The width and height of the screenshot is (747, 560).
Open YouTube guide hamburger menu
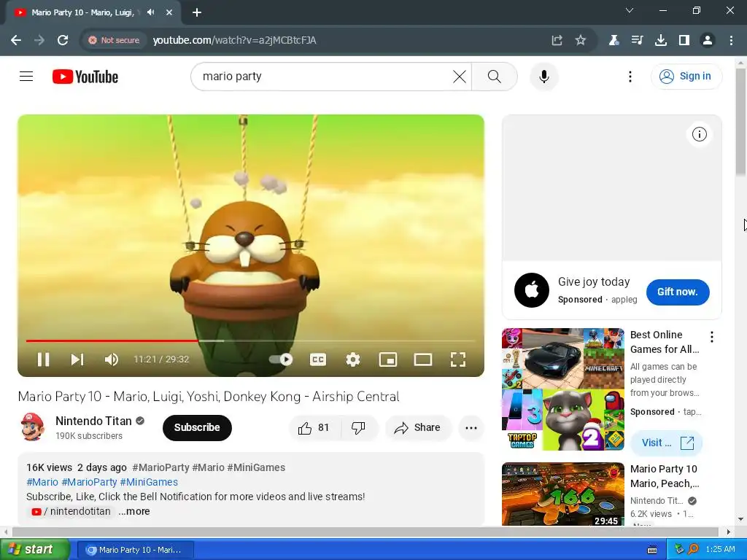tap(26, 76)
